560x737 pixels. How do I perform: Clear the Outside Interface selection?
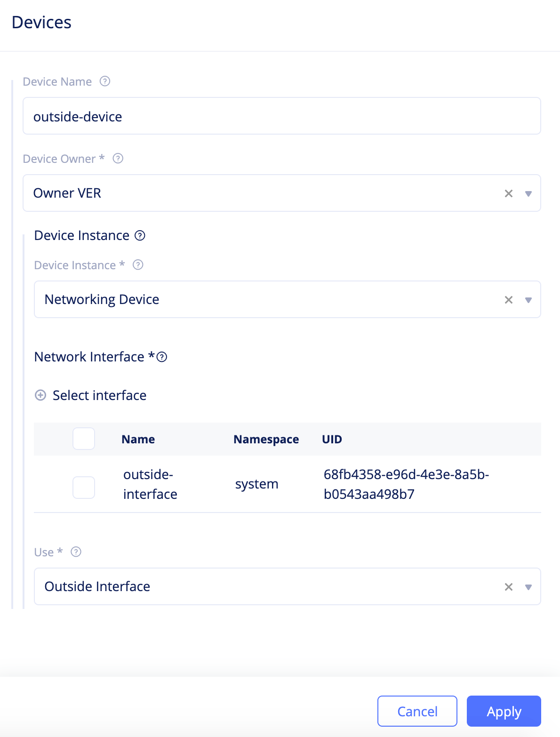pyautogui.click(x=508, y=586)
